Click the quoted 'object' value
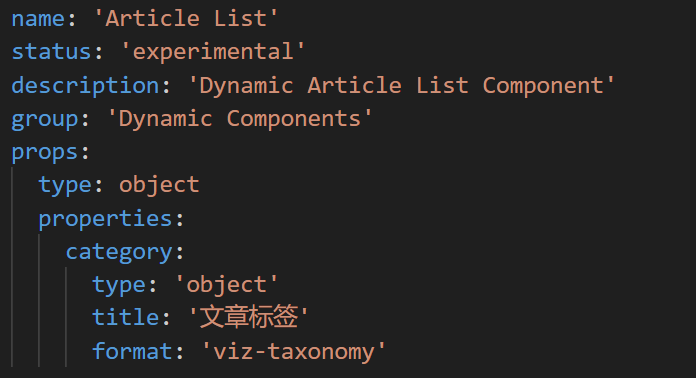Viewport: 696px width, 378px height. [226, 285]
